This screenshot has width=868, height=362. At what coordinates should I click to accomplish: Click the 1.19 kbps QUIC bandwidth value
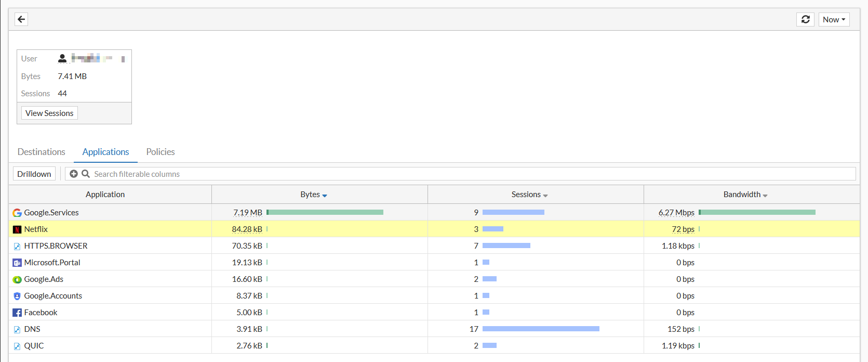click(678, 345)
